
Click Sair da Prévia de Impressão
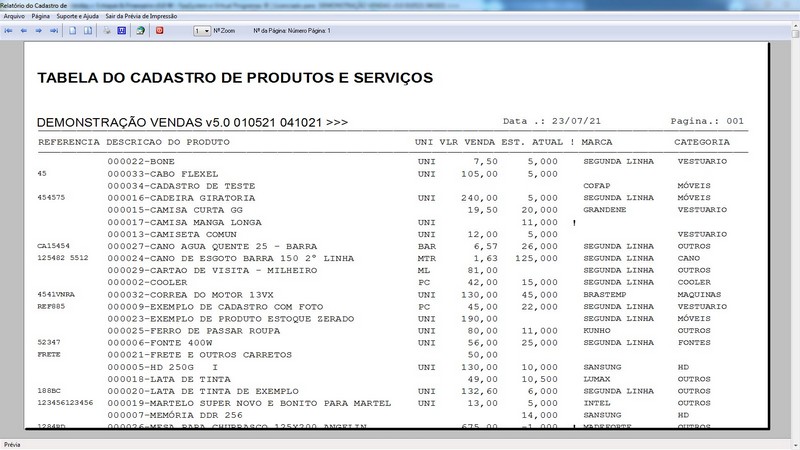pyautogui.click(x=141, y=16)
